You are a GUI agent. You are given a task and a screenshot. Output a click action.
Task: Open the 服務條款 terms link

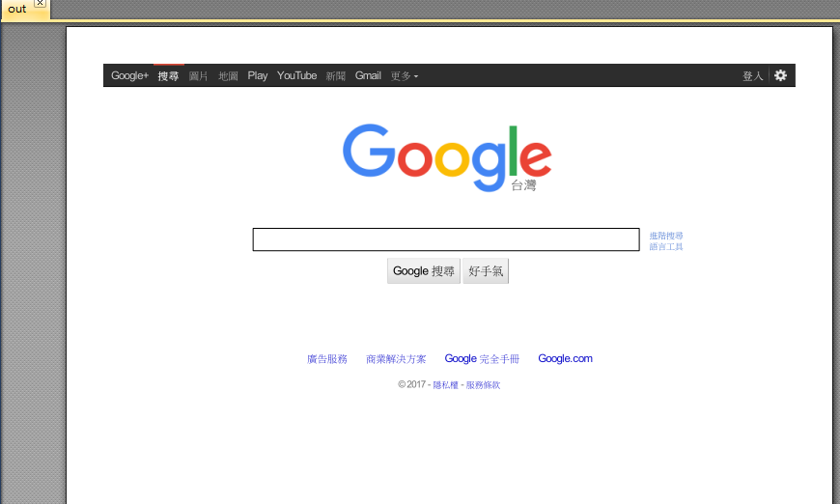tap(483, 385)
